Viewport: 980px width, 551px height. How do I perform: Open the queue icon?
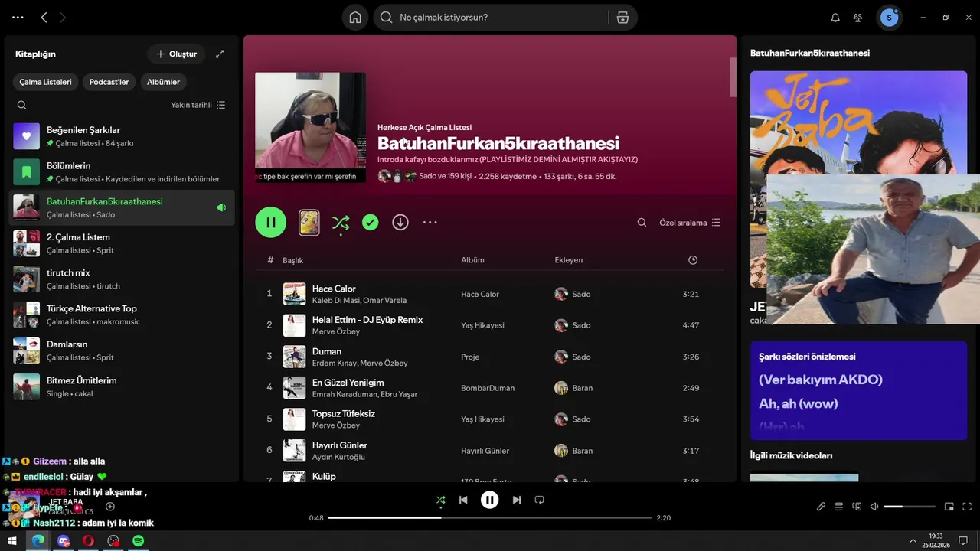coord(839,507)
